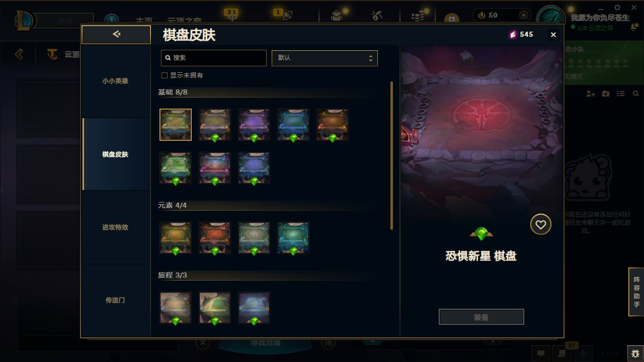Close the 棋盘皮肤 dialog
Image resolution: width=644 pixels, height=362 pixels.
553,34
